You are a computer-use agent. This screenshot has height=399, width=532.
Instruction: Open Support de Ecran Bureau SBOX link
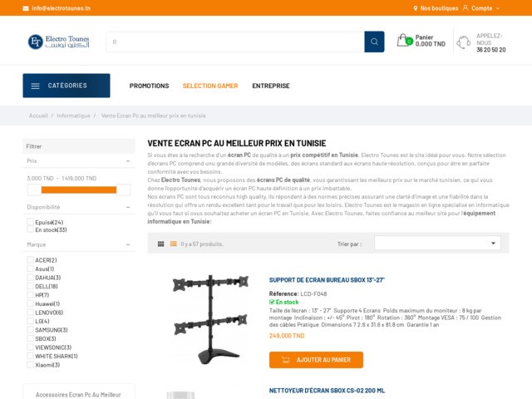(x=327, y=280)
